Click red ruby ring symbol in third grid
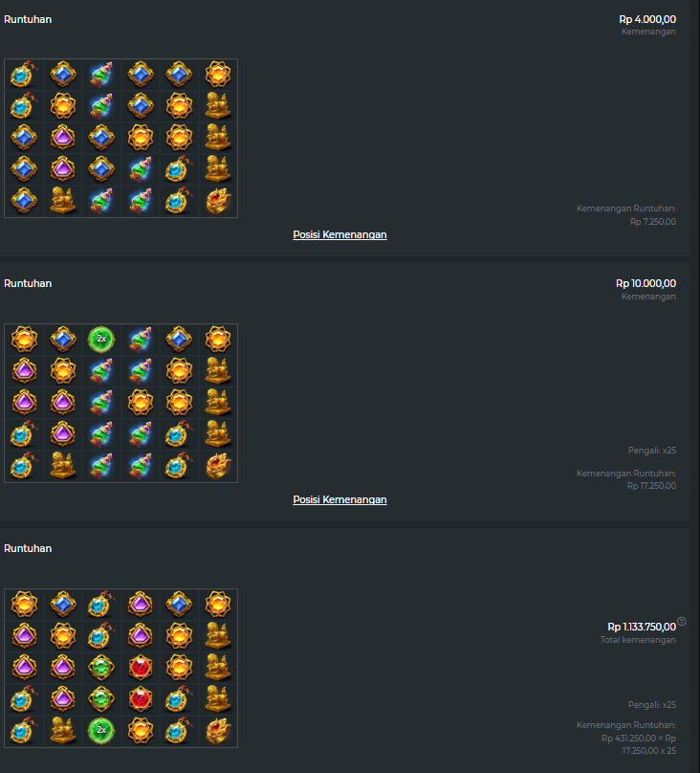Viewport: 700px width, 773px height. click(218, 731)
